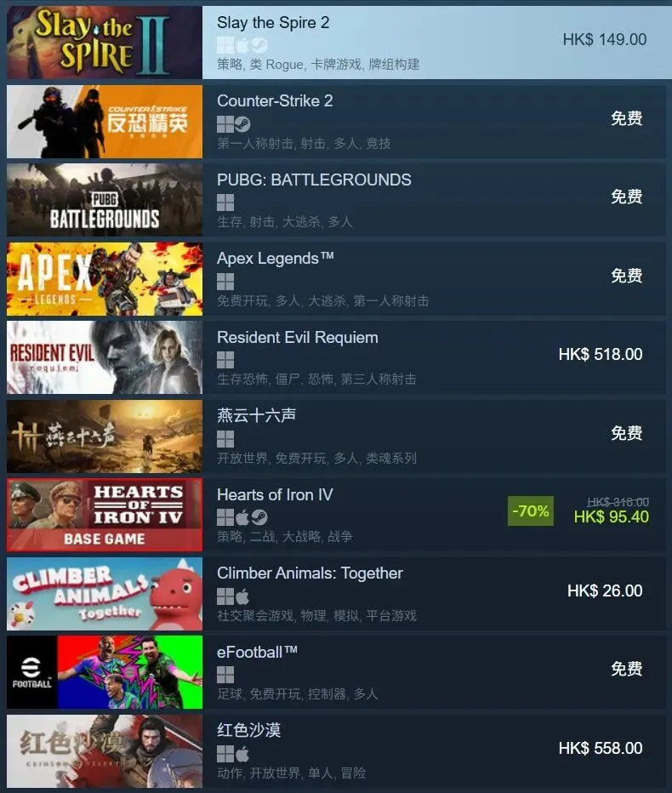This screenshot has width=672, height=793.
Task: Click the eFootball 免费 price label
Action: (x=627, y=669)
